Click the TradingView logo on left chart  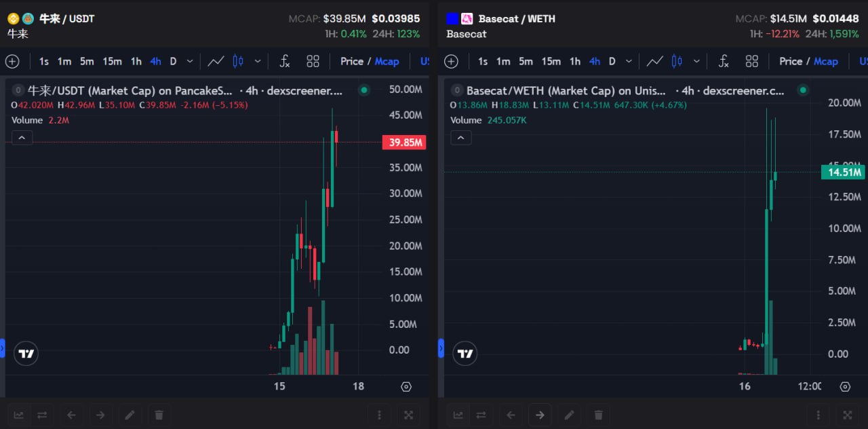point(26,354)
